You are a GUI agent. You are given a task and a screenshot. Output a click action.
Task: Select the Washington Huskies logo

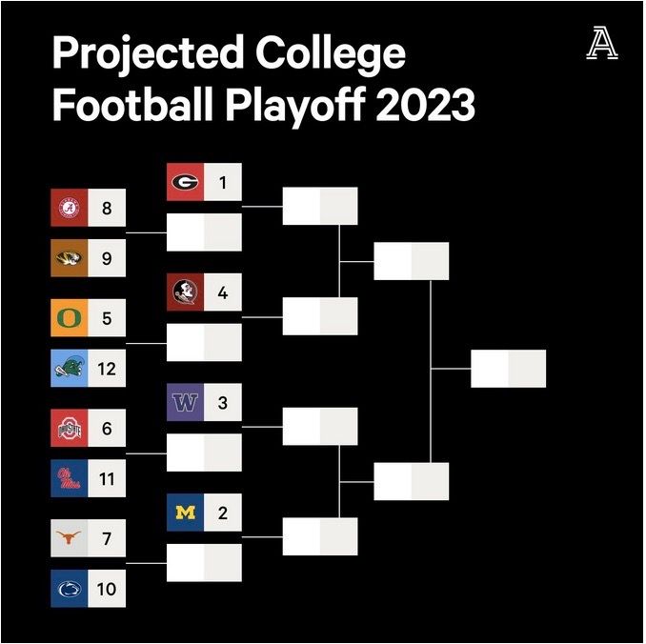185,402
